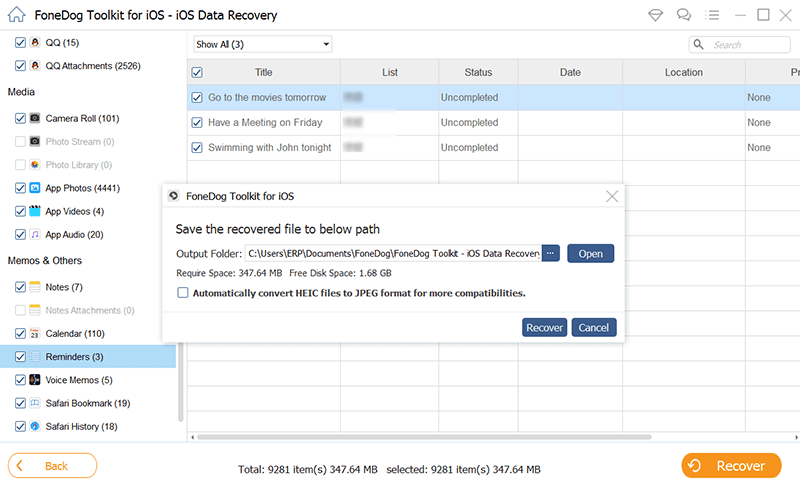This screenshot has height=489, width=800.
Task: Click Uncompleted status of movies reminder
Action: coord(469,97)
